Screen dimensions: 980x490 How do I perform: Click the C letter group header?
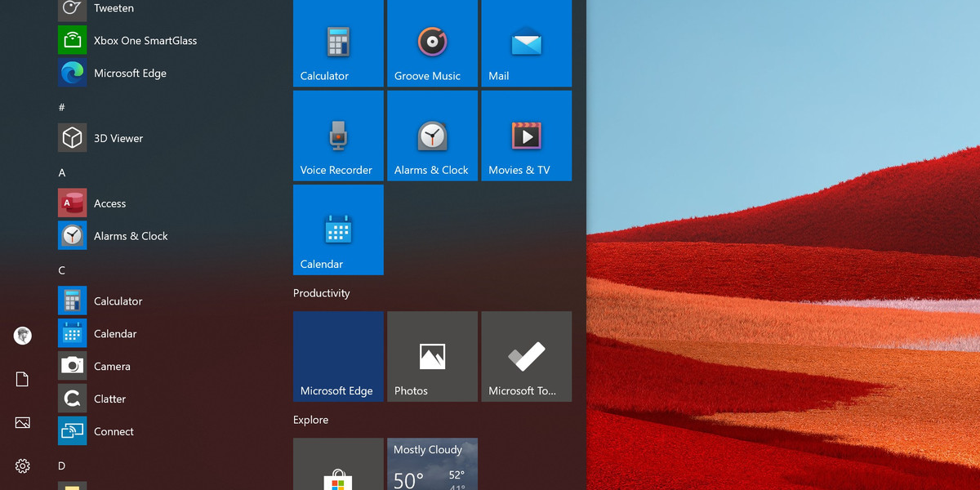pos(62,270)
